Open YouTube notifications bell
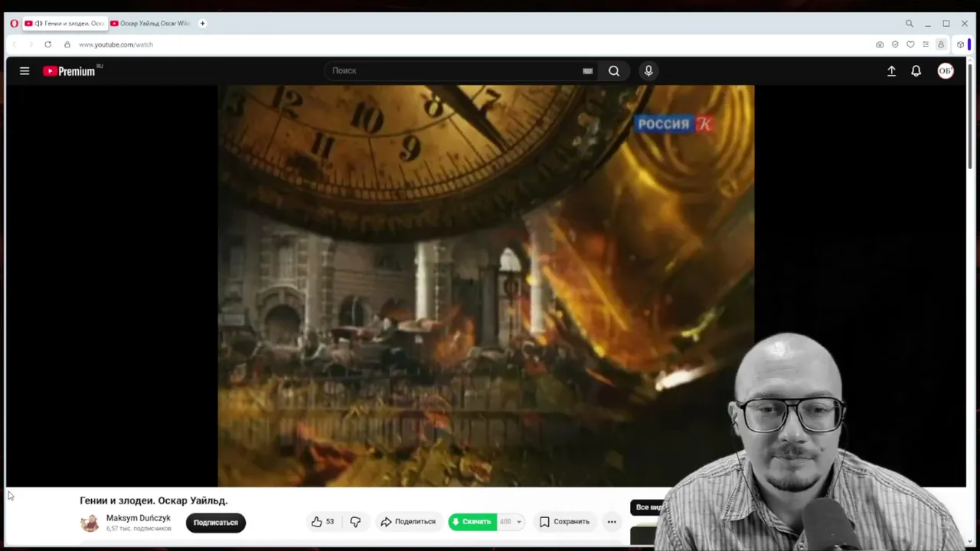The image size is (980, 551). (916, 71)
